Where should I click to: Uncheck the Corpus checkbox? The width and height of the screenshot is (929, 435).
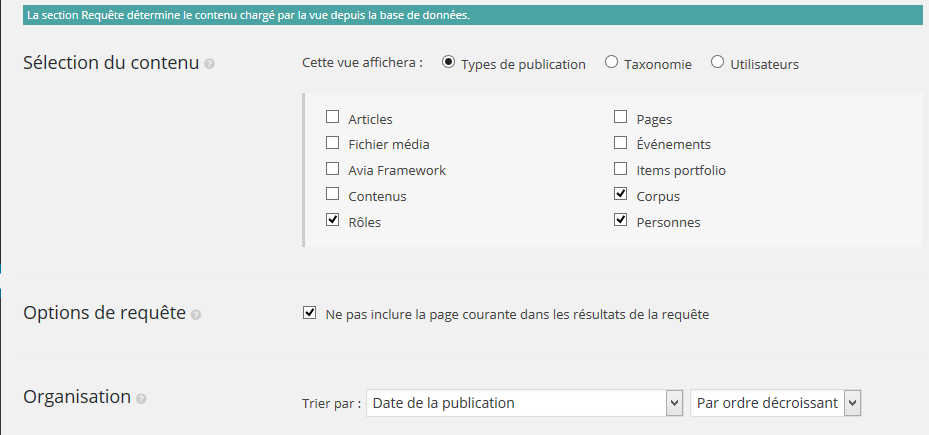pyautogui.click(x=621, y=195)
